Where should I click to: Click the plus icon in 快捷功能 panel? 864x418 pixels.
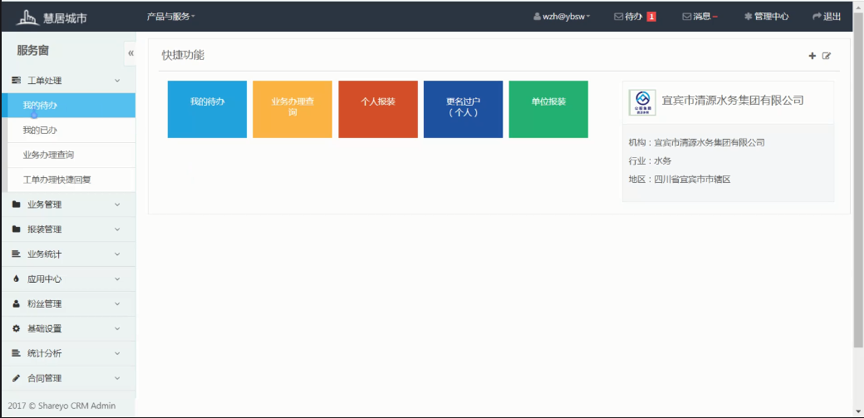point(812,56)
